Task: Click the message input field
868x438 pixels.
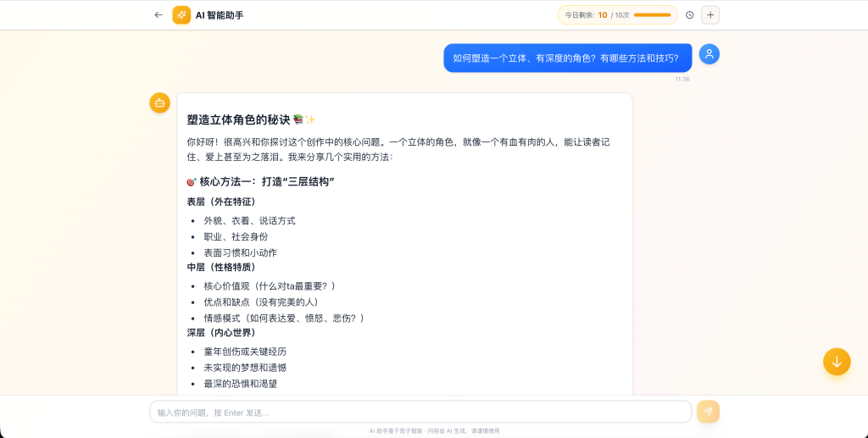Action: 420,412
